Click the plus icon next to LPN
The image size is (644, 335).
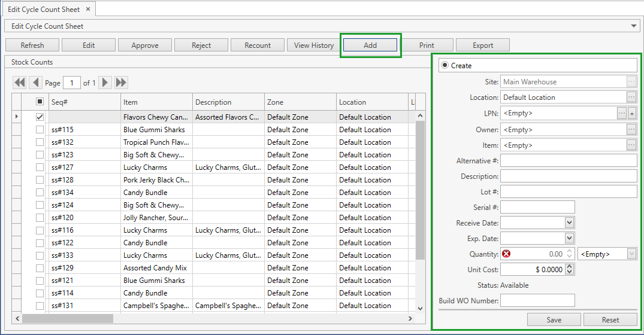(x=631, y=113)
